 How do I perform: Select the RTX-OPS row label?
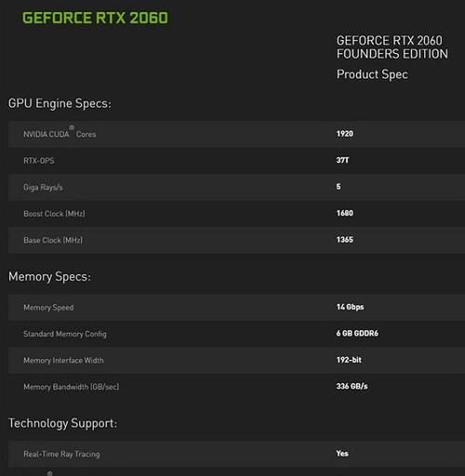[x=39, y=161]
